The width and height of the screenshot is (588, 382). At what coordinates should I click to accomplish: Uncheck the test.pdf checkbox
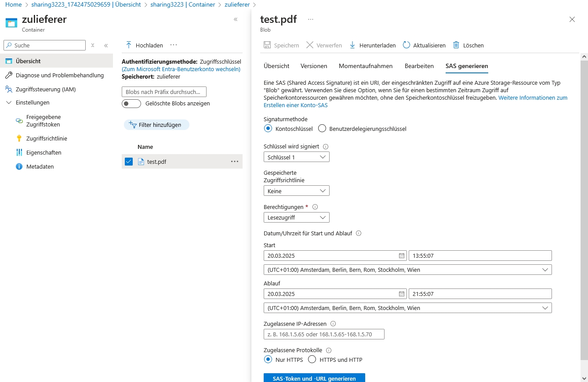129,162
